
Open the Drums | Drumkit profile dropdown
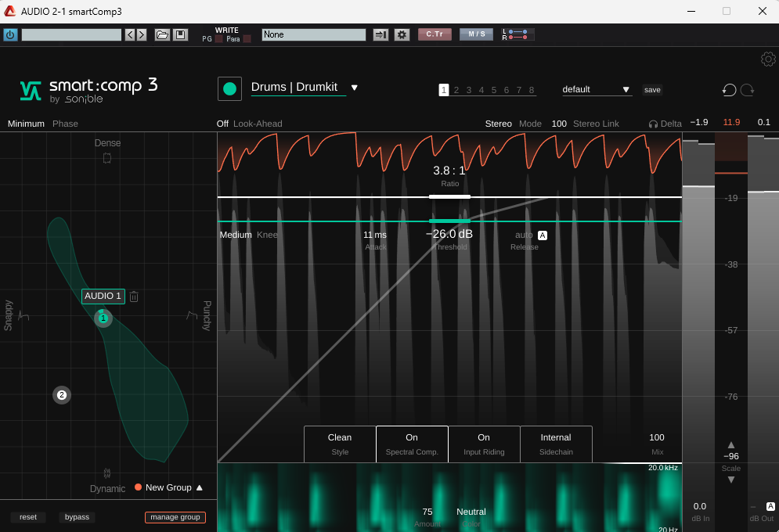coord(354,88)
